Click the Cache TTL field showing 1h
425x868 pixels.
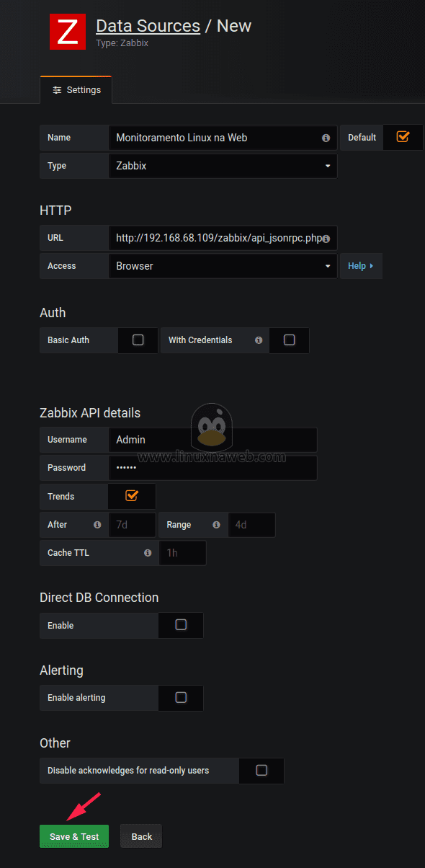pos(182,553)
